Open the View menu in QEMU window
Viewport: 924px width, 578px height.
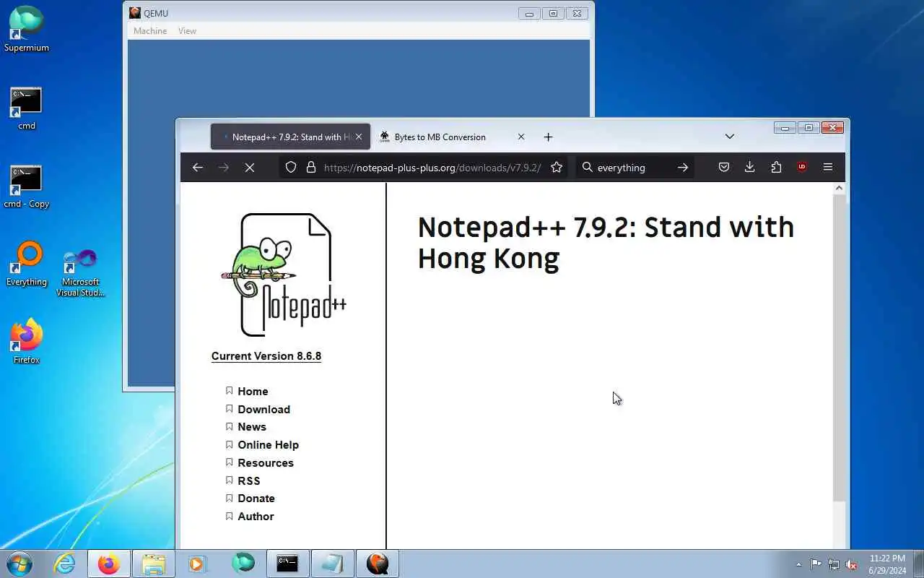tap(187, 31)
